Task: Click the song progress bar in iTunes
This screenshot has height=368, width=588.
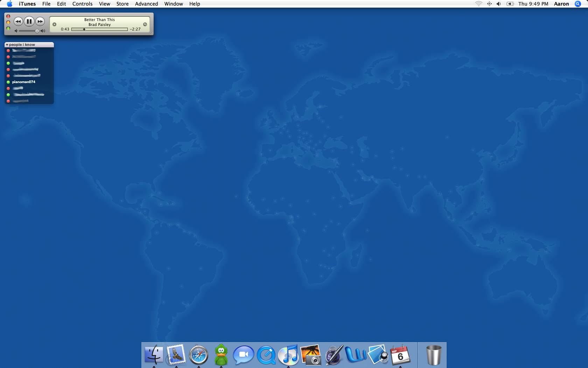Action: [x=99, y=29]
